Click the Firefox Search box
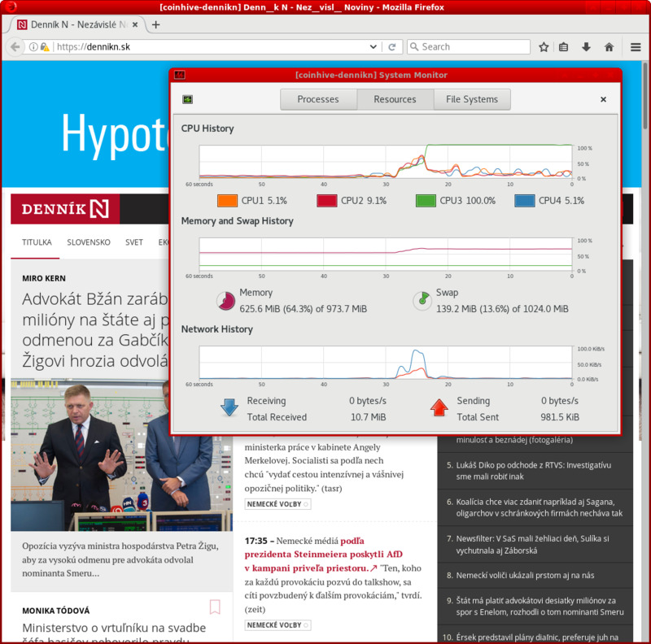This screenshot has height=644, width=651. 469,47
